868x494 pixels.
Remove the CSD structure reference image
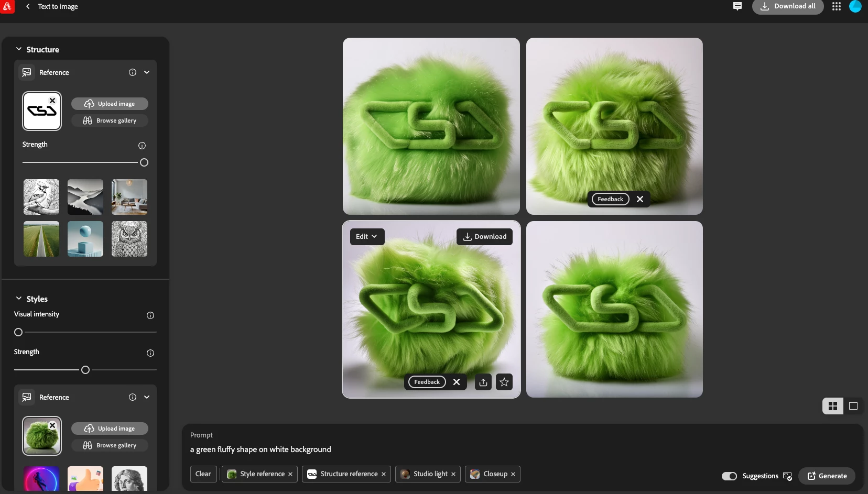[x=52, y=101]
